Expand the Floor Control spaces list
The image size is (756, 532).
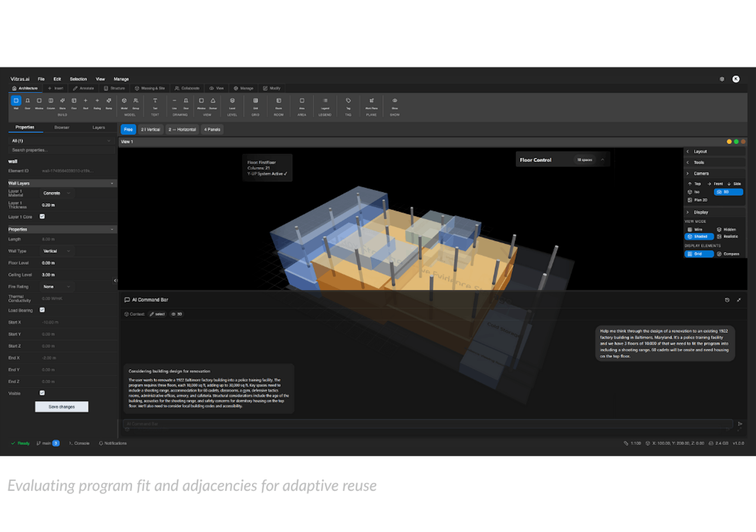[603, 159]
